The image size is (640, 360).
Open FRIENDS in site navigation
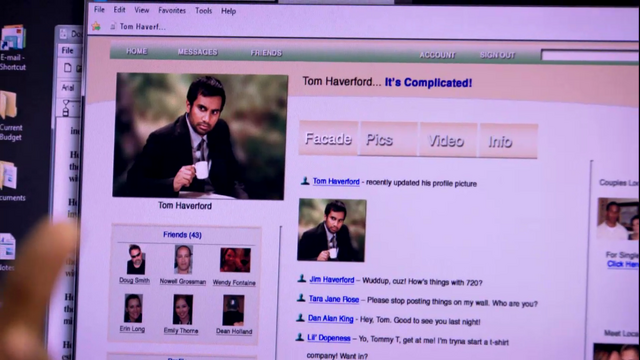pos(266,53)
